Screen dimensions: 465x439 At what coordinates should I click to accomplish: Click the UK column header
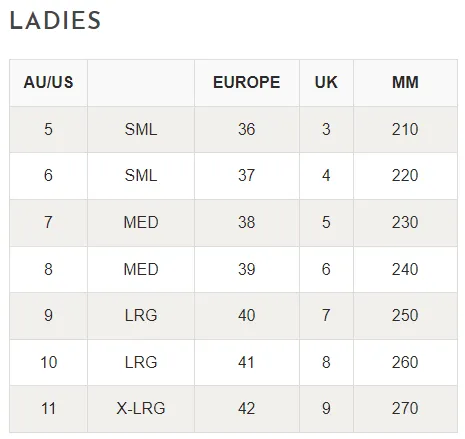coord(326,83)
